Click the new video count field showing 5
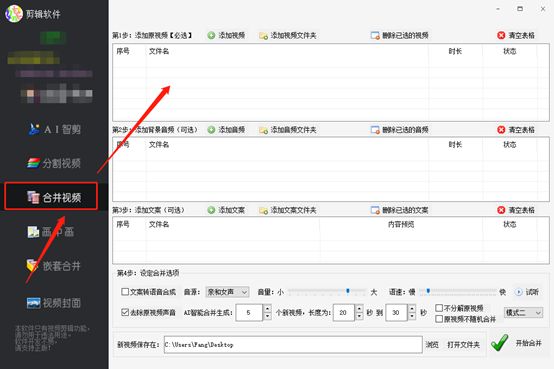 (249, 312)
